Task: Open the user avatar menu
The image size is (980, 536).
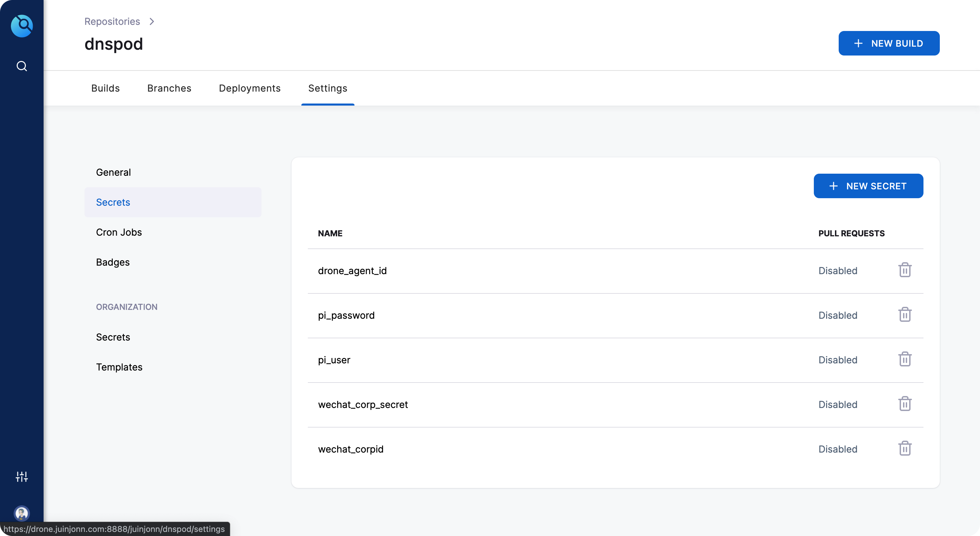Action: click(22, 514)
